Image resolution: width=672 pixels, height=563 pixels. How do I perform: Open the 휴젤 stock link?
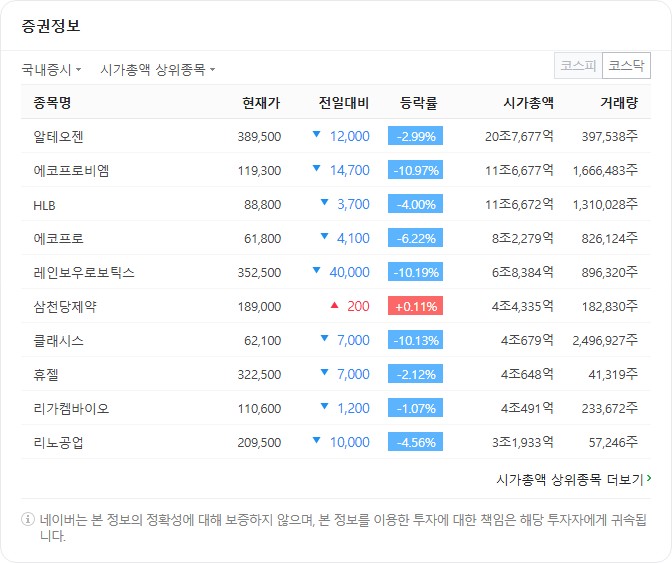[46, 374]
